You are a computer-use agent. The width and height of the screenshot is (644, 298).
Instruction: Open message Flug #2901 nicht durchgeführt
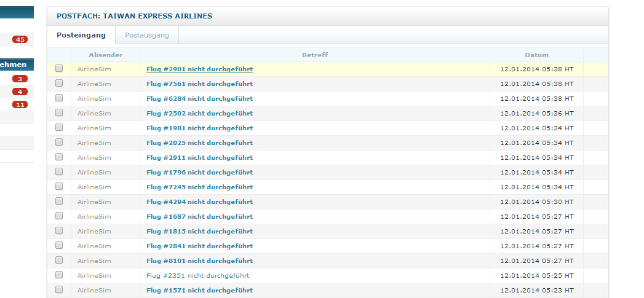(x=200, y=69)
